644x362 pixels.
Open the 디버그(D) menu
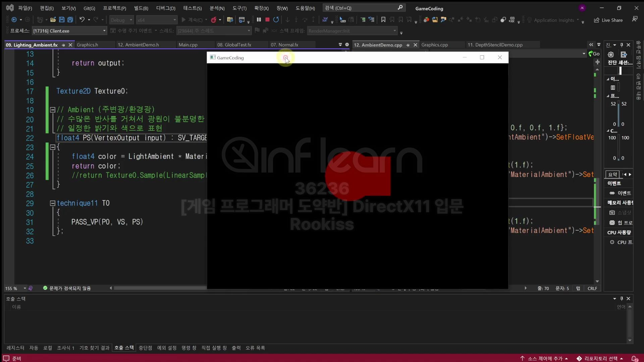tap(166, 8)
